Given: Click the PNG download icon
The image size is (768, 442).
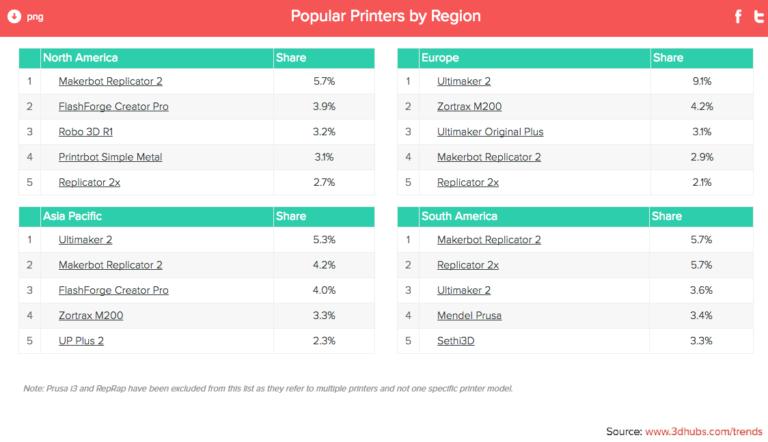Looking at the screenshot, I should click(x=13, y=15).
